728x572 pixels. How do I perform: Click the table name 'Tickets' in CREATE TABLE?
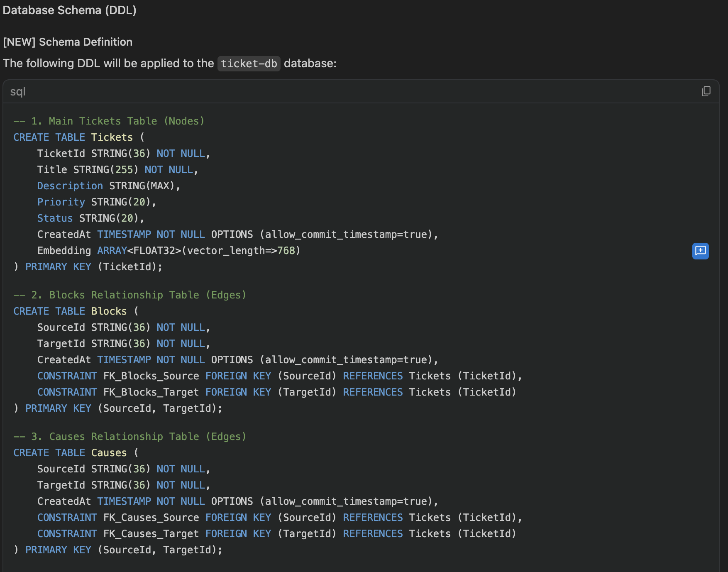(112, 137)
